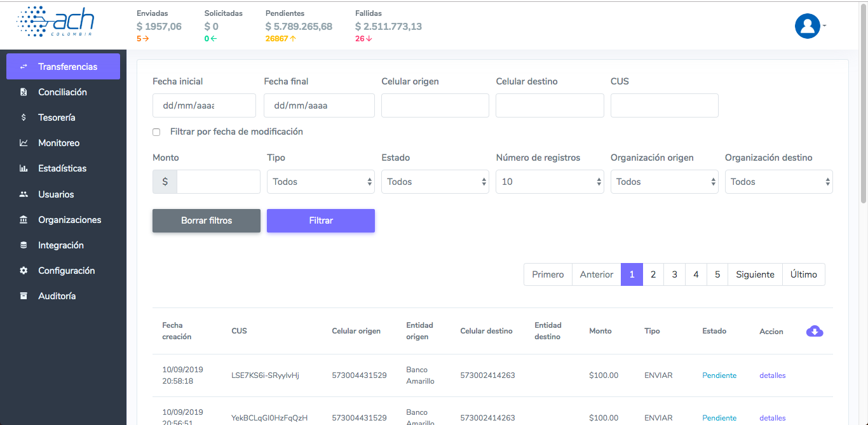Open the Auditoría section
Viewport: 868px width, 425px height.
63,296
